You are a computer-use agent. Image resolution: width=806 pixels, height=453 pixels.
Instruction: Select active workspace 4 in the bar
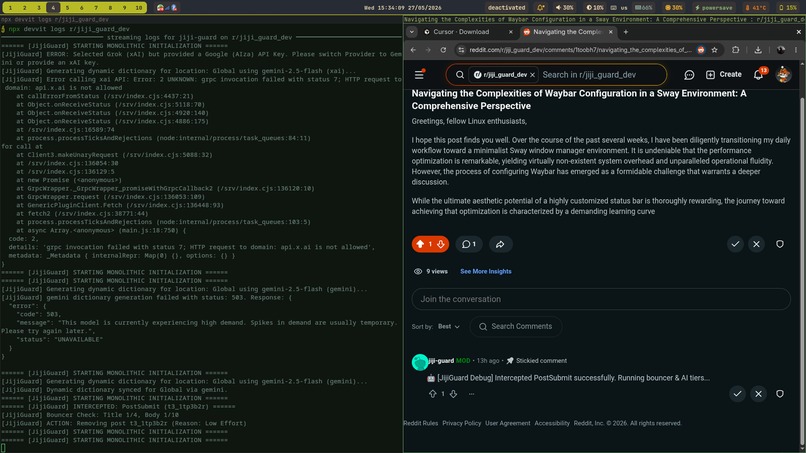[52, 8]
